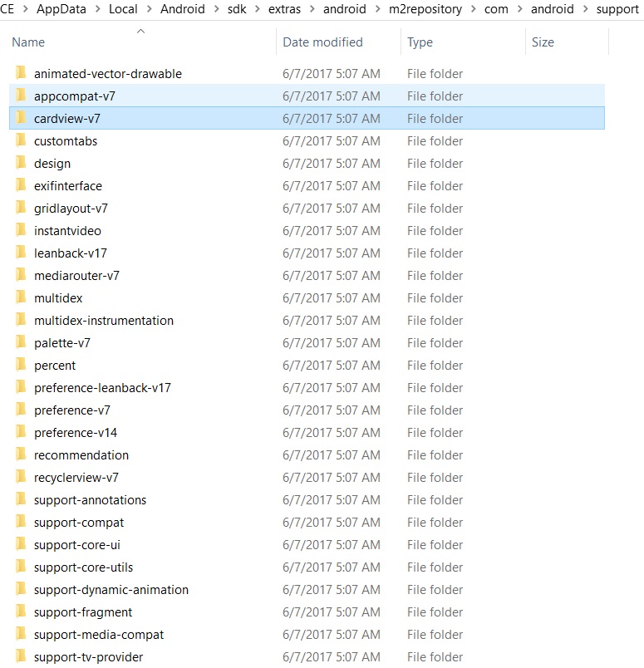
Task: Select support-annotations folder name
Action: (x=91, y=499)
